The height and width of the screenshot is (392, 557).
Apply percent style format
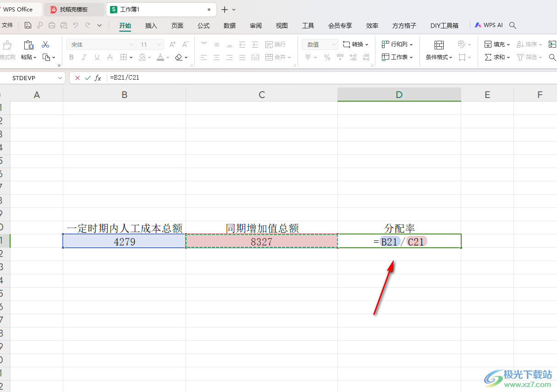(327, 57)
